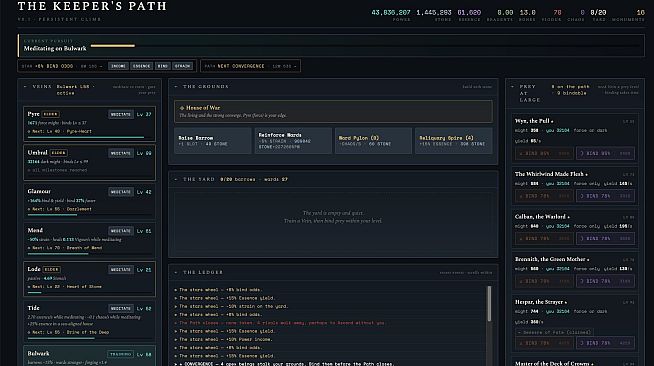The width and height of the screenshot is (654, 366).
Task: Click 'Next: Lv 40 · Pyre-Heart' milestone
Action: pyautogui.click(x=60, y=131)
